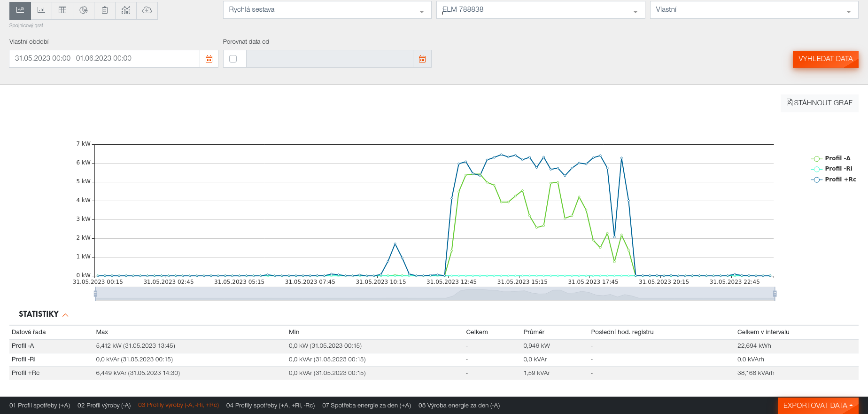The image size is (868, 414).
Task: Select the line chart view icon
Action: tap(20, 10)
